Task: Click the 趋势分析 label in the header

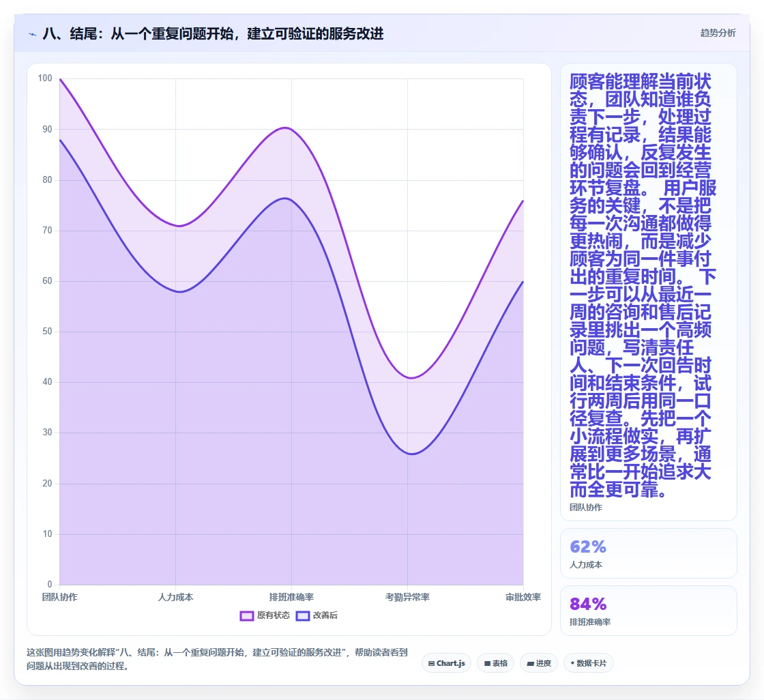Action: pos(718,33)
